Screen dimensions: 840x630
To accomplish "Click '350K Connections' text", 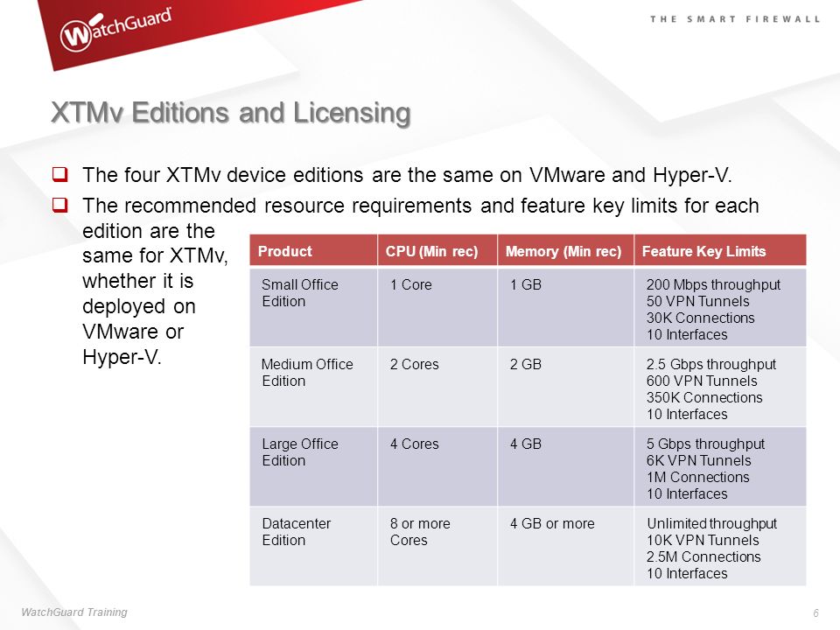I will pyautogui.click(x=703, y=397).
